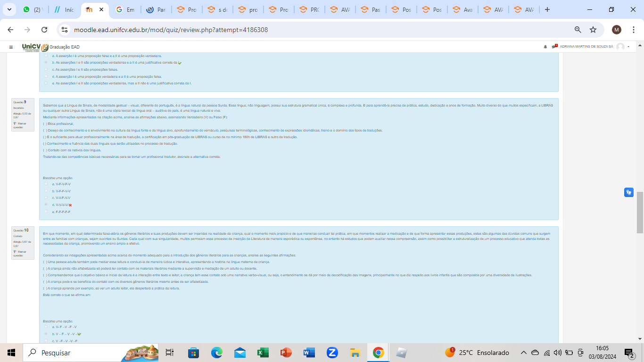Select option e. F-F-F-F-F in question 9
Image resolution: width=644 pixels, height=362 pixels.
46,212
